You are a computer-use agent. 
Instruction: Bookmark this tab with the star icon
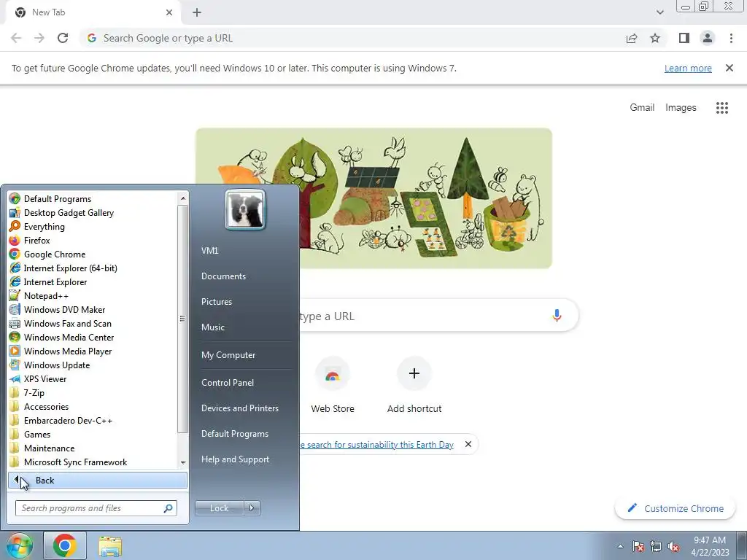[x=655, y=38]
